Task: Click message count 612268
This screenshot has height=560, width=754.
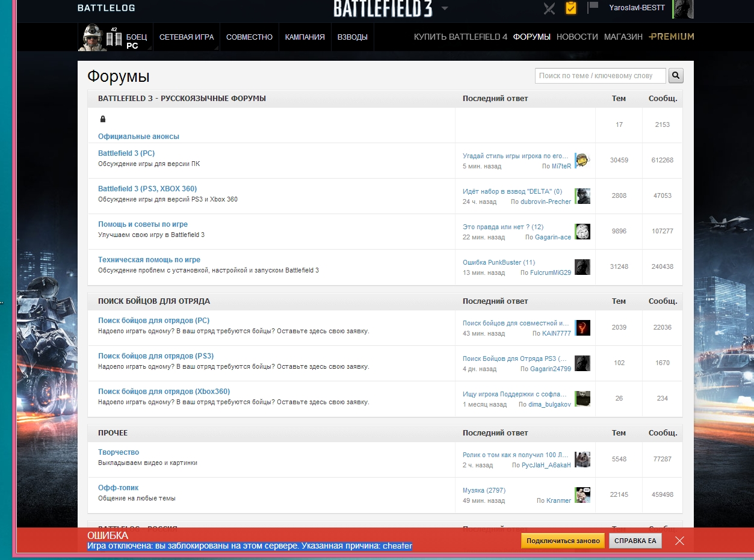Action: coord(662,160)
